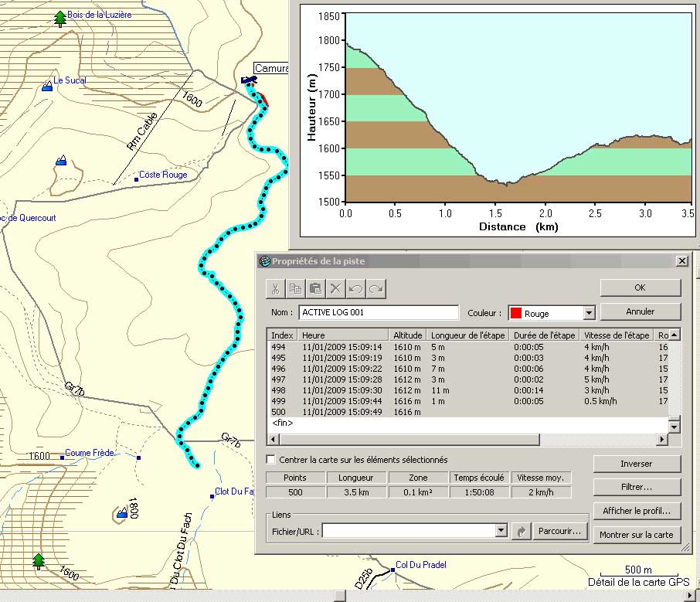Select track point row 497
The width and height of the screenshot is (700, 602).
[x=468, y=379]
